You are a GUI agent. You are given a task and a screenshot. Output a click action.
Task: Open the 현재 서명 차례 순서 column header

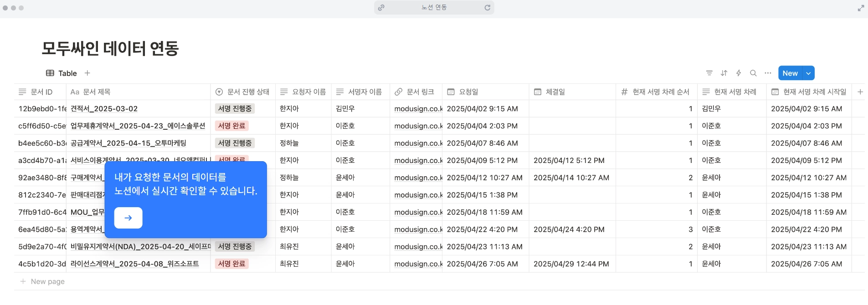click(657, 92)
